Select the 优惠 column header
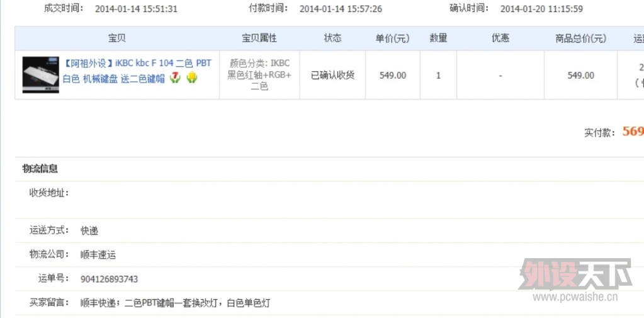The image size is (644, 318). [x=500, y=38]
